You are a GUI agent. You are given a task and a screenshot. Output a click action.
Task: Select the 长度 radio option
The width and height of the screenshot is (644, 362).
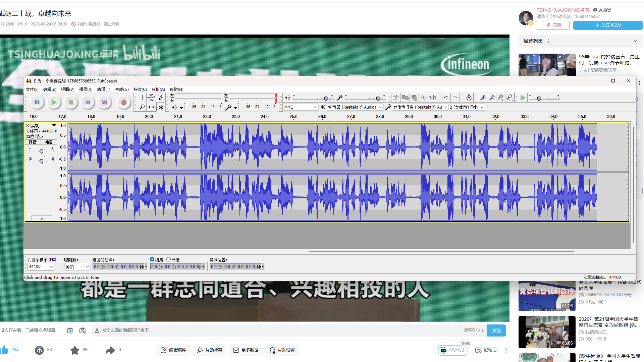168,259
